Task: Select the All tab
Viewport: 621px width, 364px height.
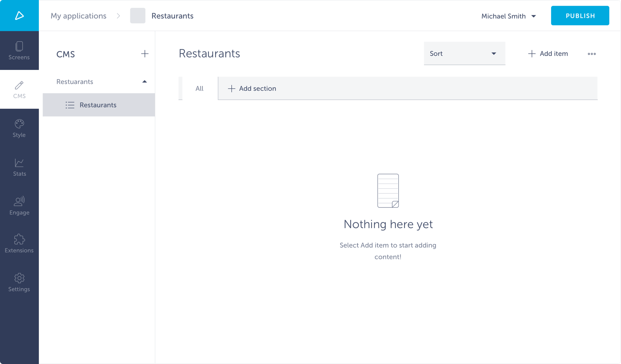Action: [x=199, y=89]
